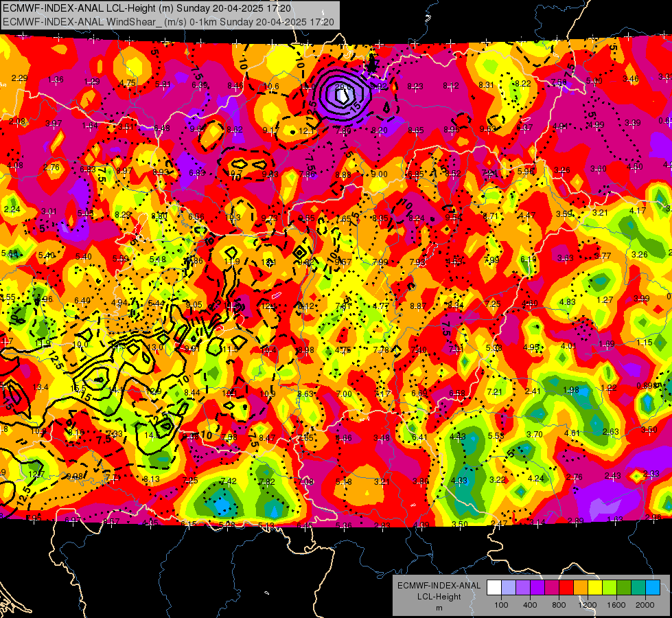Screen dimensions: 672x618
Task: Click the grid value '15.5'
Action: [x=78, y=389]
